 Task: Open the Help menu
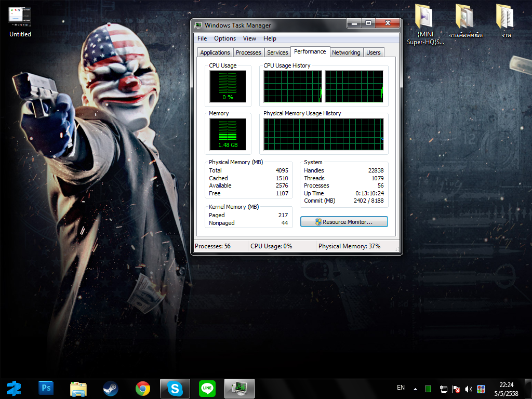(270, 38)
